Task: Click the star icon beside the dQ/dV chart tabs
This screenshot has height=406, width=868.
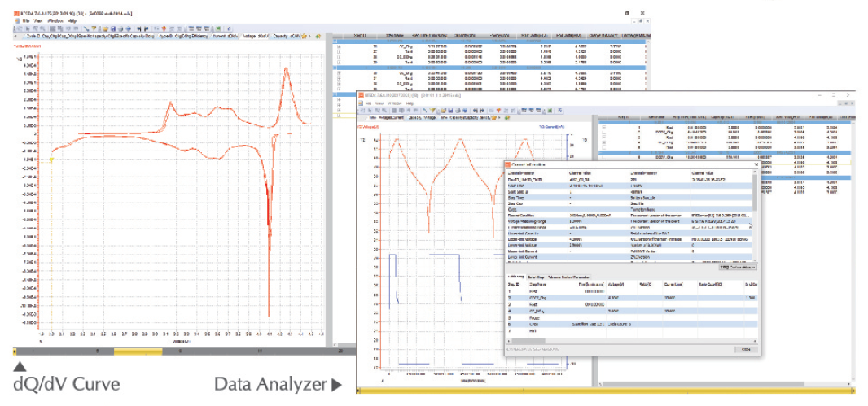Action: coord(304,37)
